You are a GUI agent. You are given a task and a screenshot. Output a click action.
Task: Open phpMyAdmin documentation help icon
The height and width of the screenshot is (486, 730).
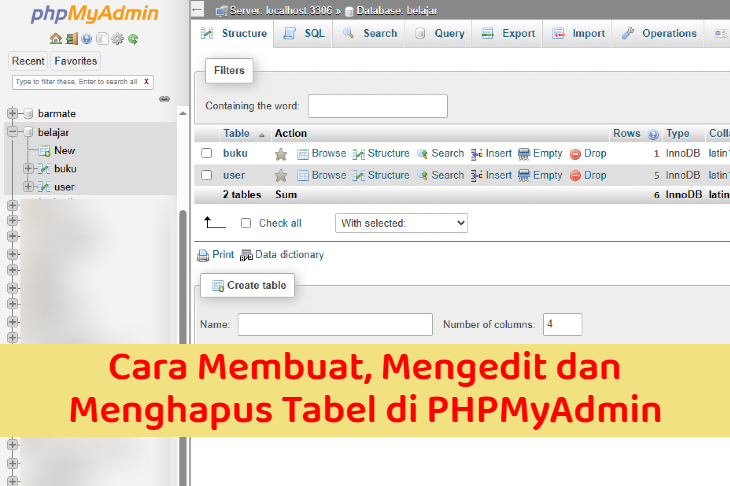87,39
